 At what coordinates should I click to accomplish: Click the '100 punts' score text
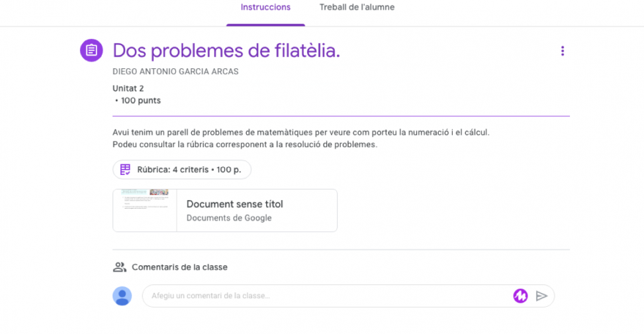coord(140,101)
